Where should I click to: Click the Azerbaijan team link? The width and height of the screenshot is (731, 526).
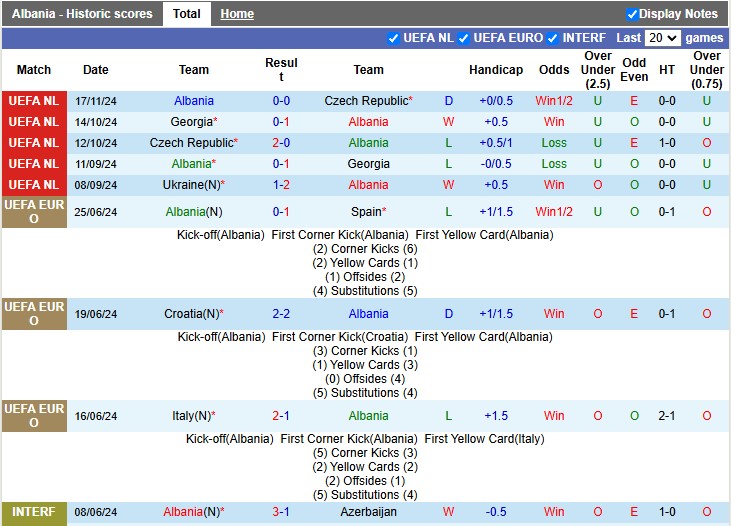pyautogui.click(x=368, y=512)
